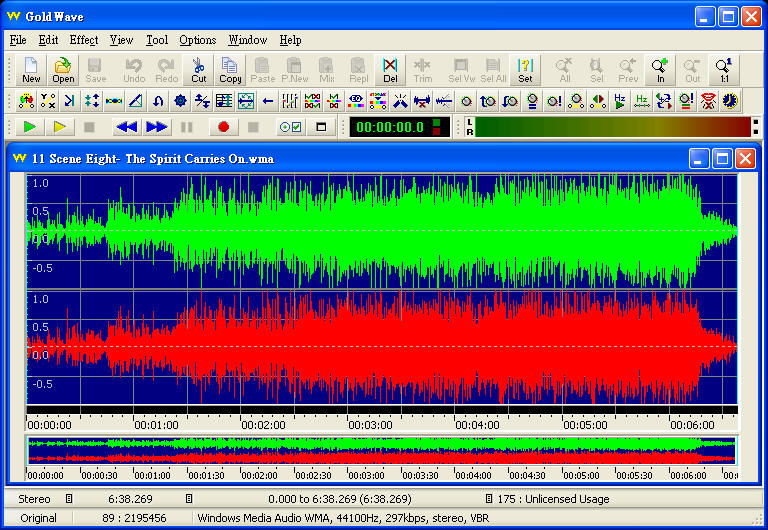Open the Tool menu
Viewport: 768px width, 530px height.
(x=157, y=40)
